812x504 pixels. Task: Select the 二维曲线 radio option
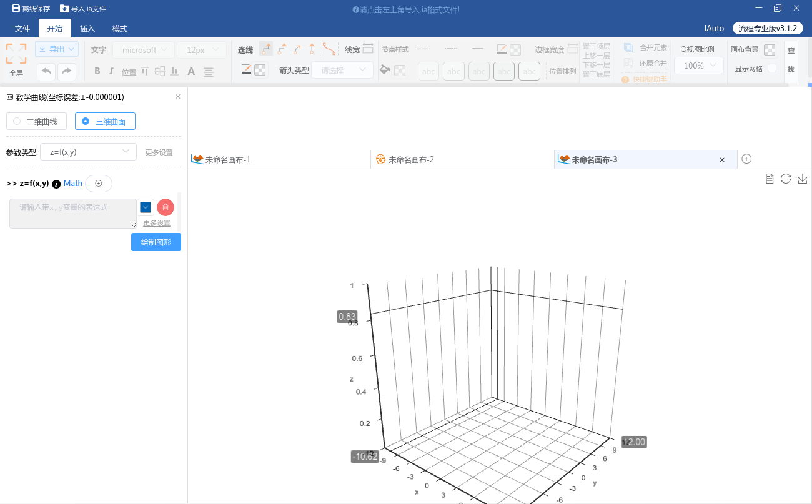pyautogui.click(x=36, y=122)
